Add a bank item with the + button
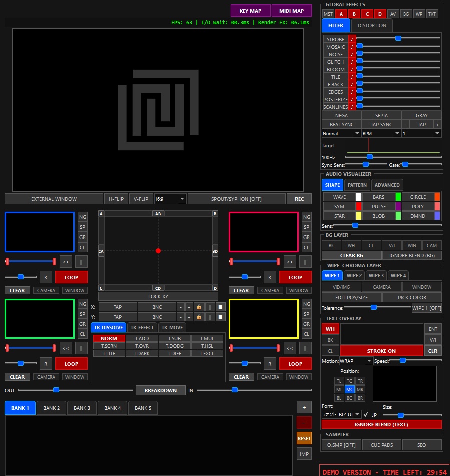This screenshot has height=476, width=450. pyautogui.click(x=304, y=407)
